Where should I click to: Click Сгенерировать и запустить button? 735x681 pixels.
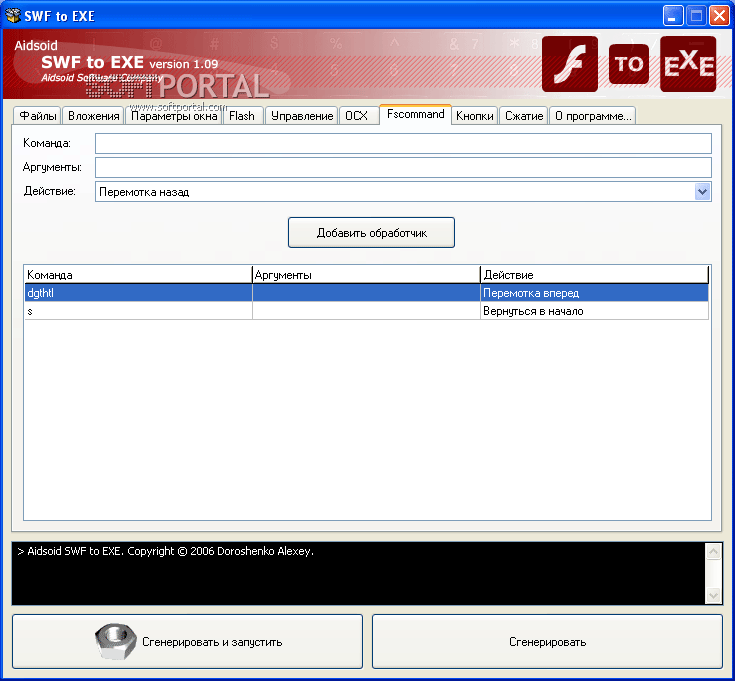point(188,642)
